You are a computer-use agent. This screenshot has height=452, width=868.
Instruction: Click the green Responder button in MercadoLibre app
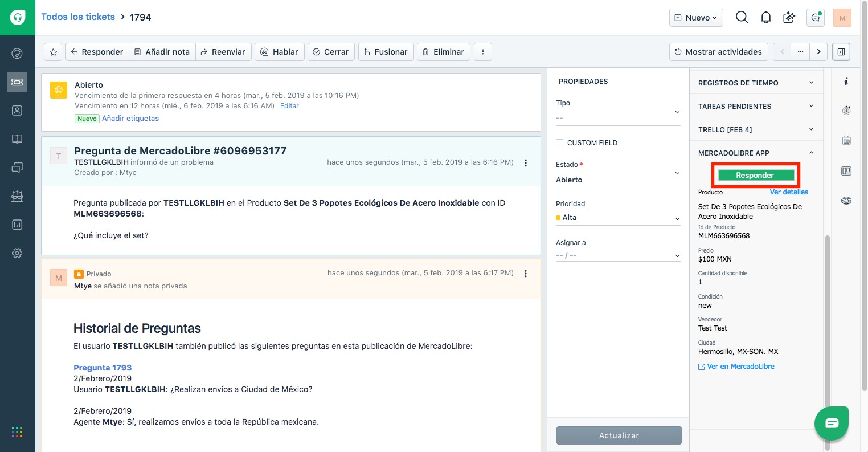(x=756, y=175)
